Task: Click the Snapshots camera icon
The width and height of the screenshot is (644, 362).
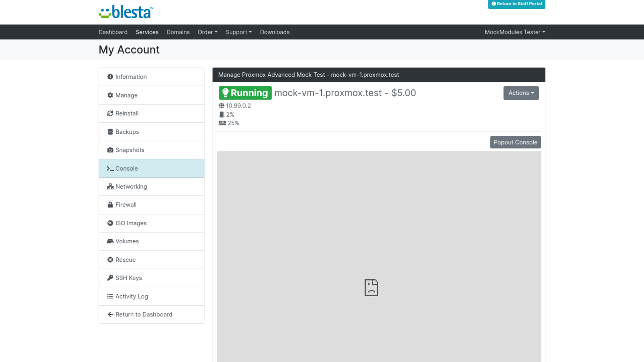Action: click(x=110, y=150)
